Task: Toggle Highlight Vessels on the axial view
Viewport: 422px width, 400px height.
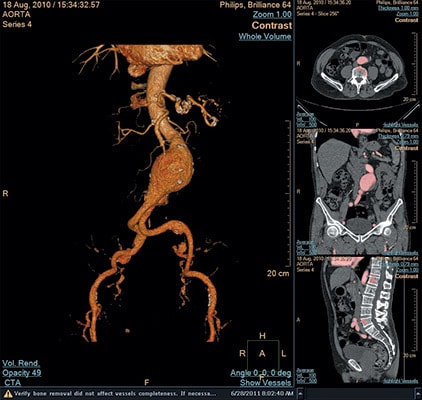Action: click(401, 124)
